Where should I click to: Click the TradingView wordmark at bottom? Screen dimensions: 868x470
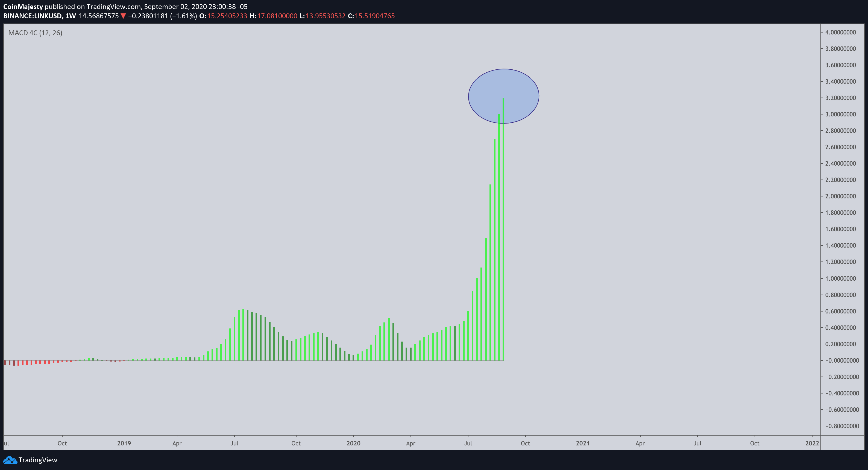38,460
